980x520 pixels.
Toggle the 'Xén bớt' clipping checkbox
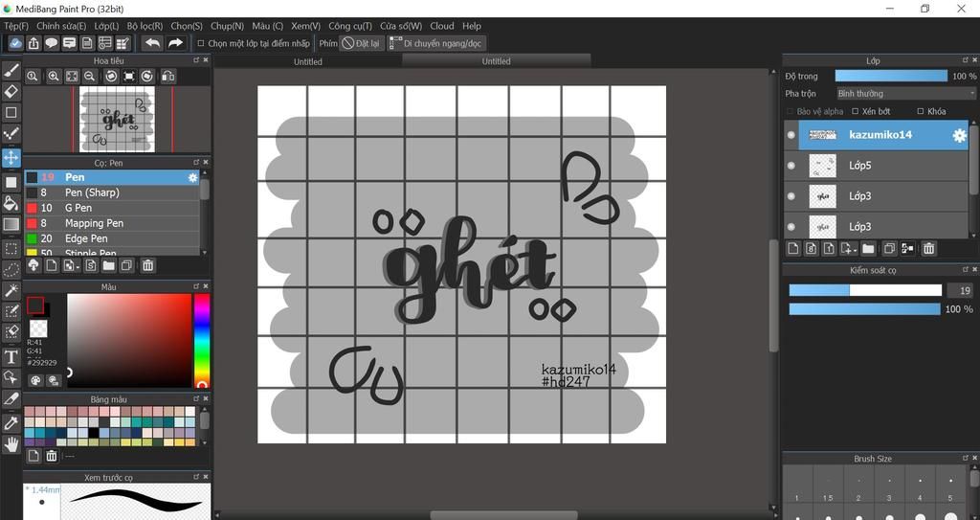[855, 111]
